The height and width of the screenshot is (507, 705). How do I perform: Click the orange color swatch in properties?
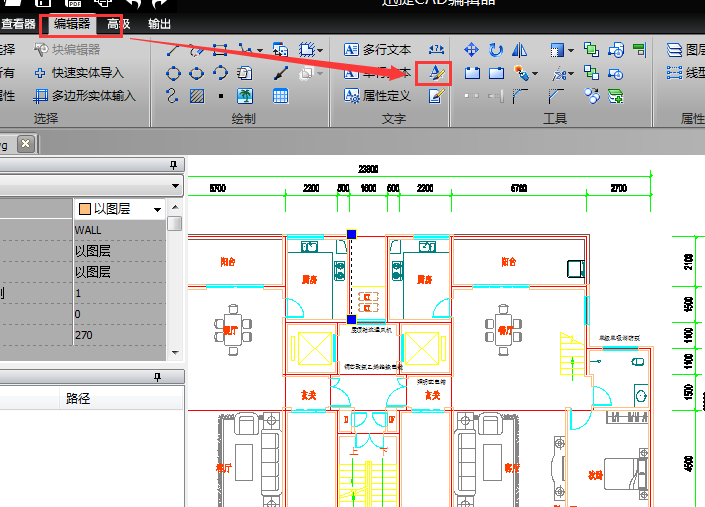tap(85, 209)
